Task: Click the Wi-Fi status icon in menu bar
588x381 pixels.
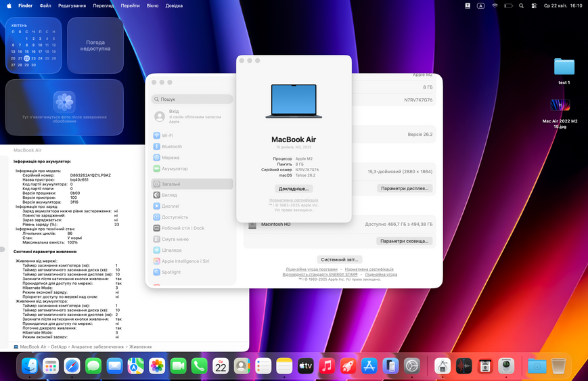Action: point(495,5)
